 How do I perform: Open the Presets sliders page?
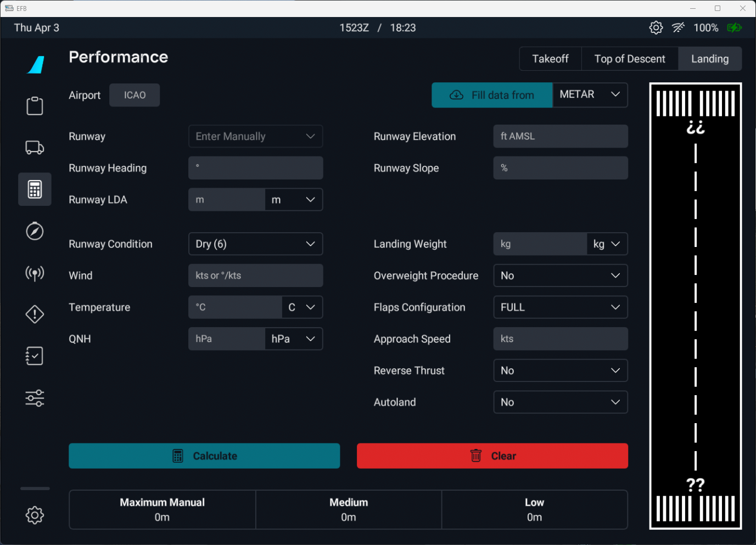point(35,398)
